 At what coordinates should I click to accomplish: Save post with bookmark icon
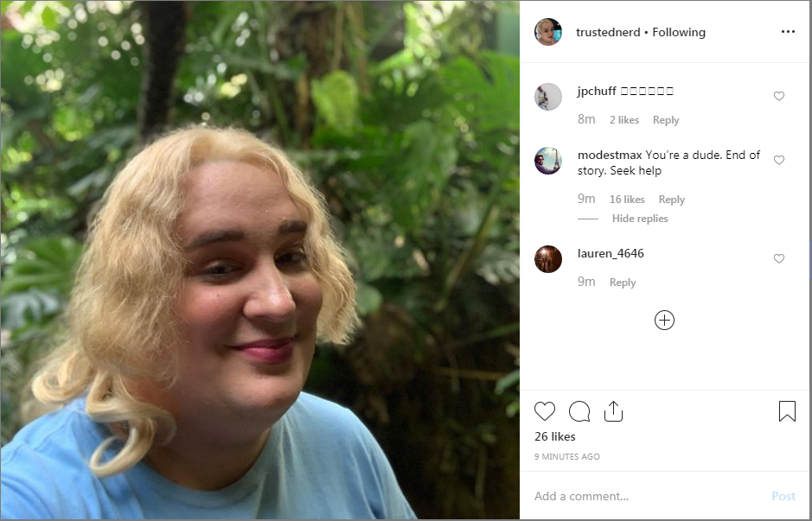787,411
